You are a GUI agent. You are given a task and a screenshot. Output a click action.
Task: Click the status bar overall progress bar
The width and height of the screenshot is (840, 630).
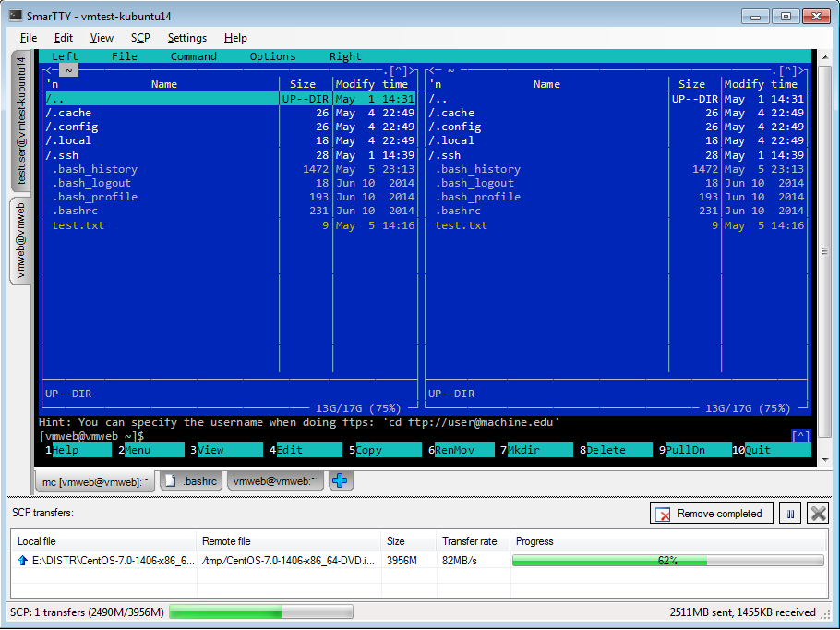click(x=261, y=612)
